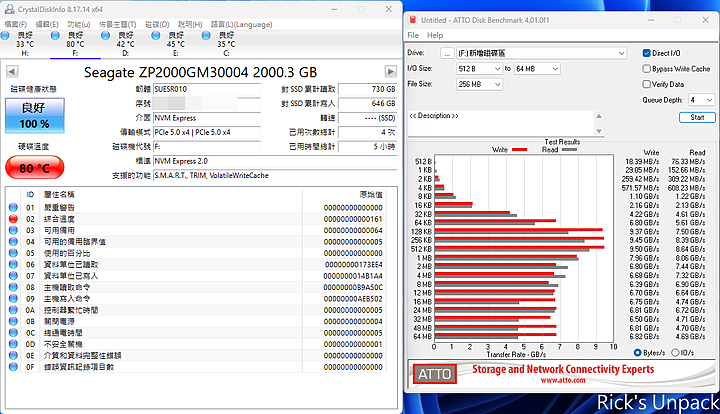This screenshot has width=720, height=414.
Task: Show previous disk with left arrow
Action: point(12,72)
